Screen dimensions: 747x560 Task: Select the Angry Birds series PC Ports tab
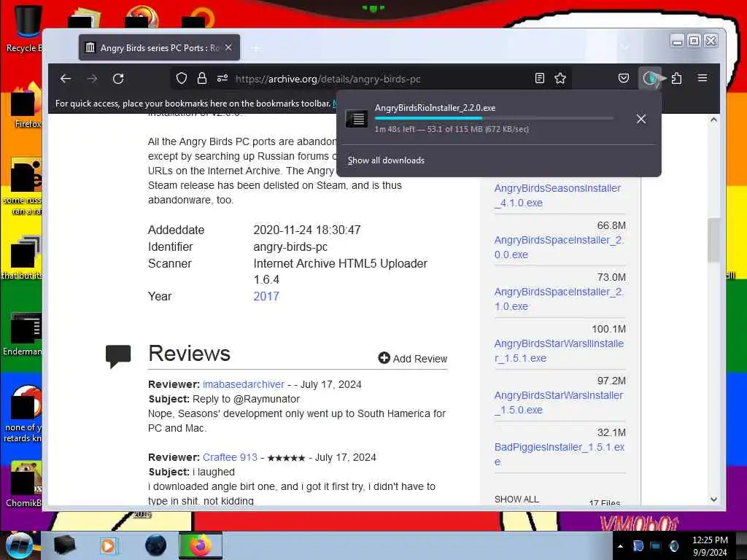click(x=159, y=47)
